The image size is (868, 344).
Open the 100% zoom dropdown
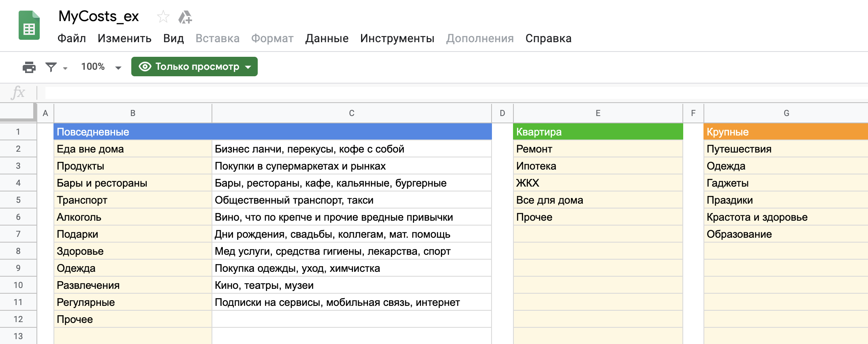pyautogui.click(x=101, y=67)
